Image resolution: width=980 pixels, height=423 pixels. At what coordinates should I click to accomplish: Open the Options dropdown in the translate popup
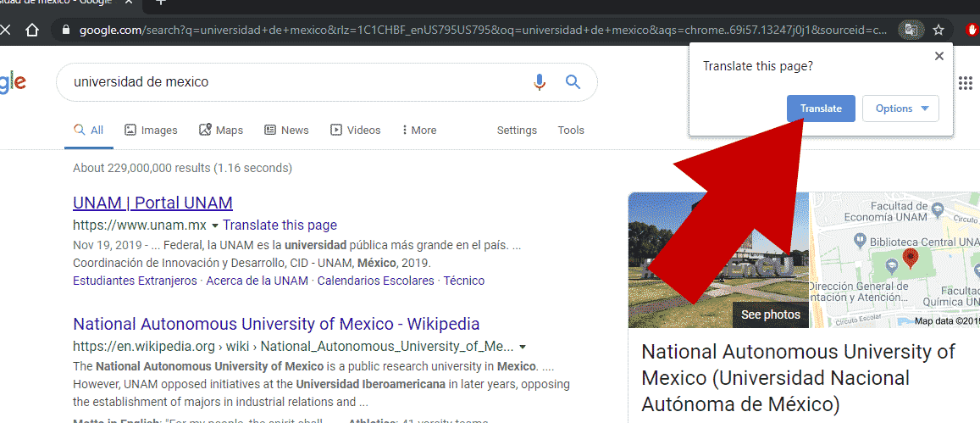pyautogui.click(x=900, y=109)
